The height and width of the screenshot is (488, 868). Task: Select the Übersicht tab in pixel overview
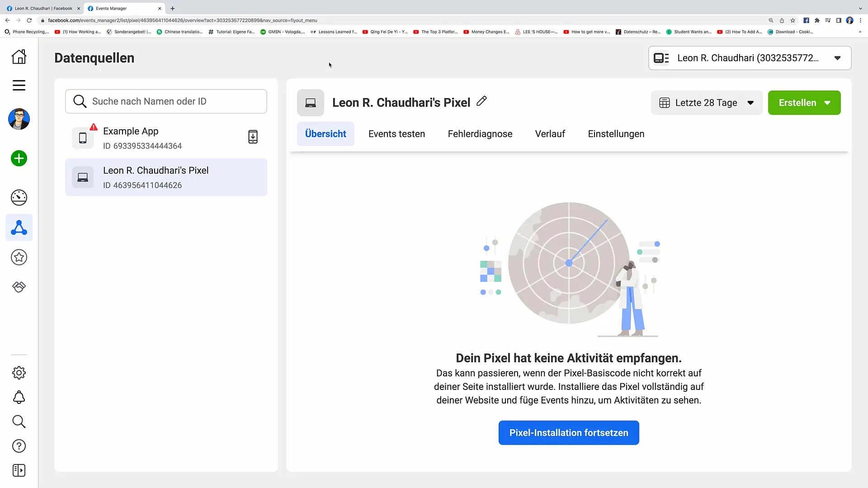click(x=325, y=133)
